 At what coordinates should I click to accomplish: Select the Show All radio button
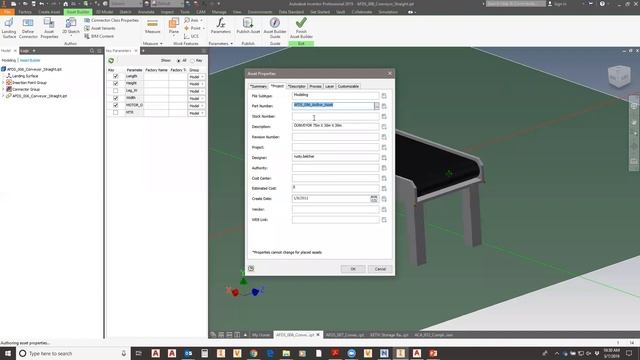[179, 60]
